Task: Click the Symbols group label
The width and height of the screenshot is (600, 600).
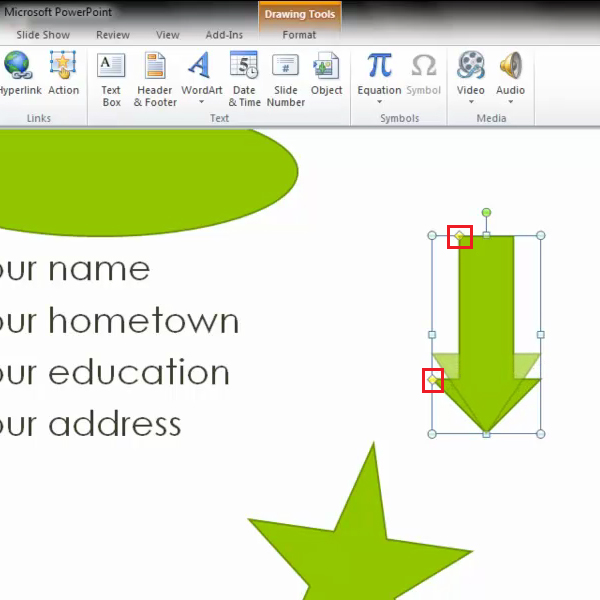Action: (x=399, y=118)
